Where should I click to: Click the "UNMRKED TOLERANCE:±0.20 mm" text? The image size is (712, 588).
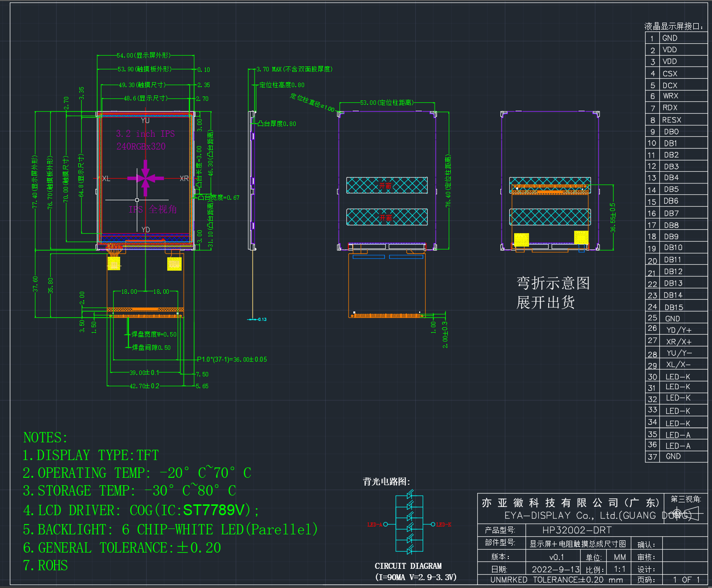(557, 580)
